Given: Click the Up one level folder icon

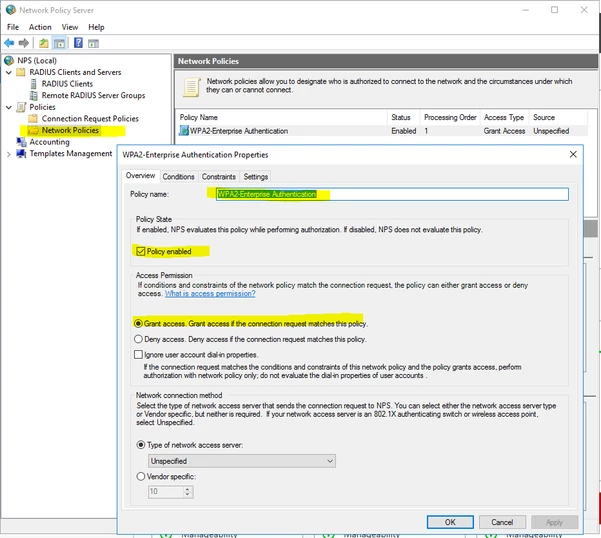Looking at the screenshot, I should [44, 43].
